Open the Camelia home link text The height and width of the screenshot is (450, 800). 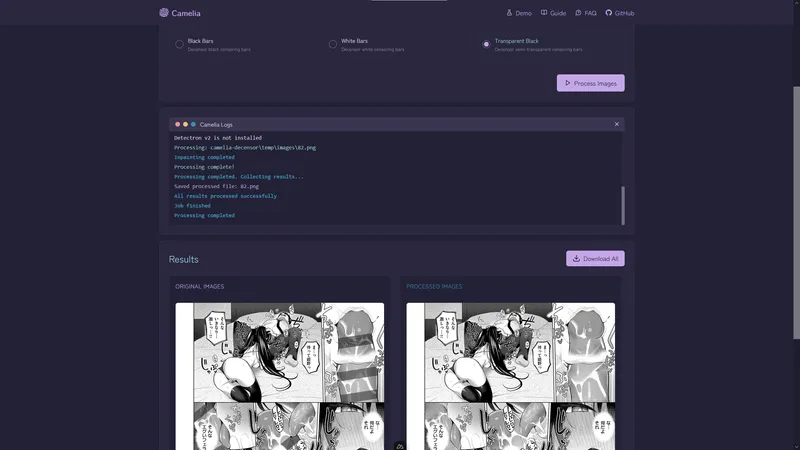(186, 13)
